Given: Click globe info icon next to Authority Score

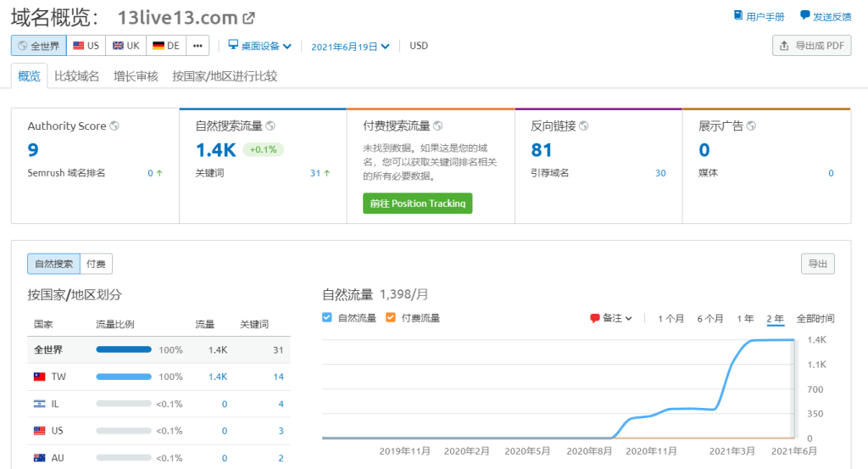Looking at the screenshot, I should pos(114,126).
